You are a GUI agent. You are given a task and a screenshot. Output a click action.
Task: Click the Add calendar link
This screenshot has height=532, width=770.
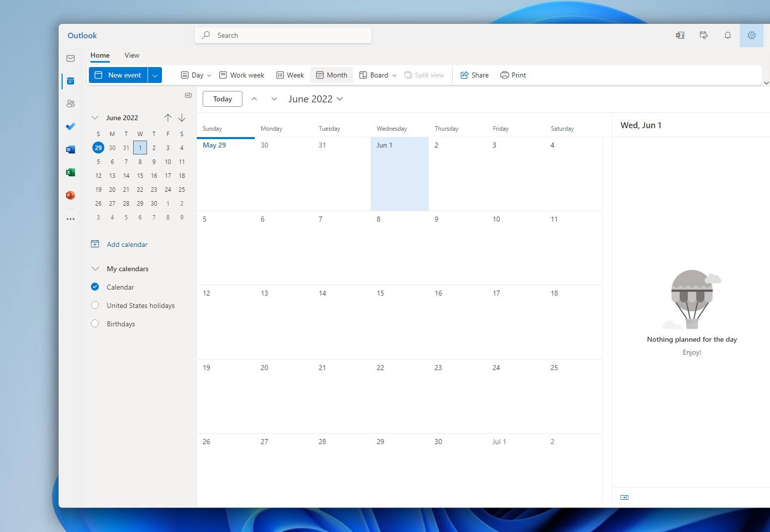[x=127, y=244]
